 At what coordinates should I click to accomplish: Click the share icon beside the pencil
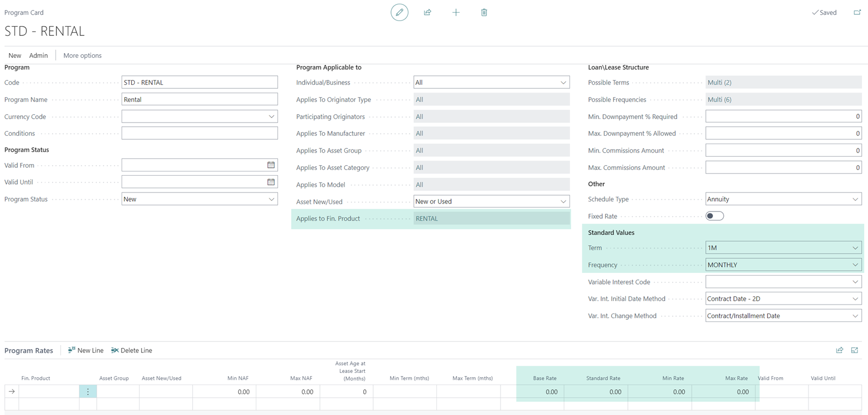coord(427,12)
